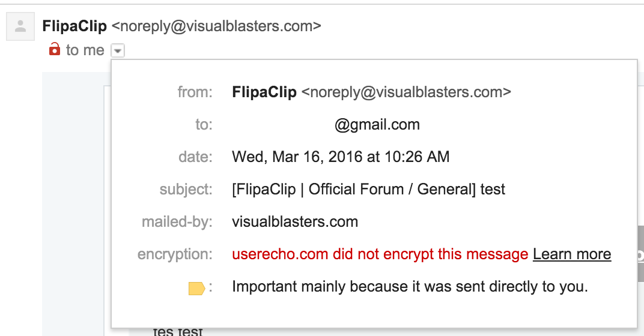Click the mailed-by visualblasters.com domain
Screen dimensions: 644x336
(295, 222)
